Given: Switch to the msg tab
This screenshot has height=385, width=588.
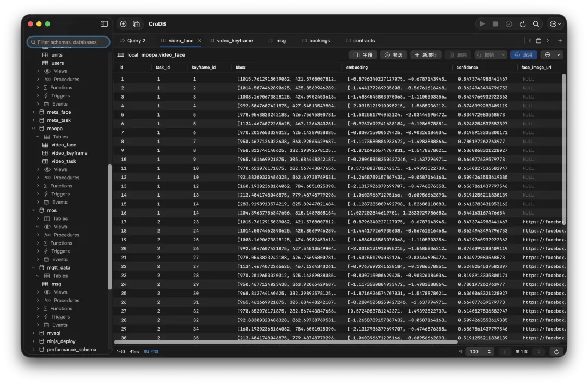Looking at the screenshot, I should (277, 40).
